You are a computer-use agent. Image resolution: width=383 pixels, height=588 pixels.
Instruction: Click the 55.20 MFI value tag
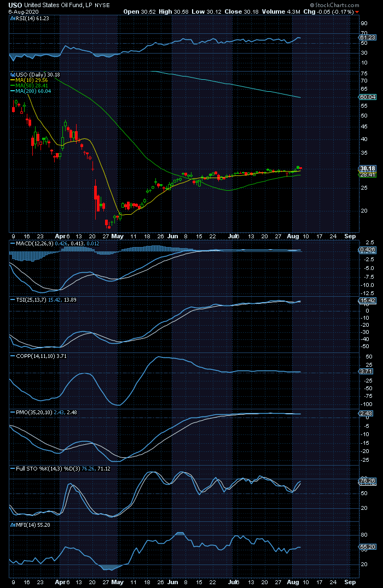tap(367, 547)
